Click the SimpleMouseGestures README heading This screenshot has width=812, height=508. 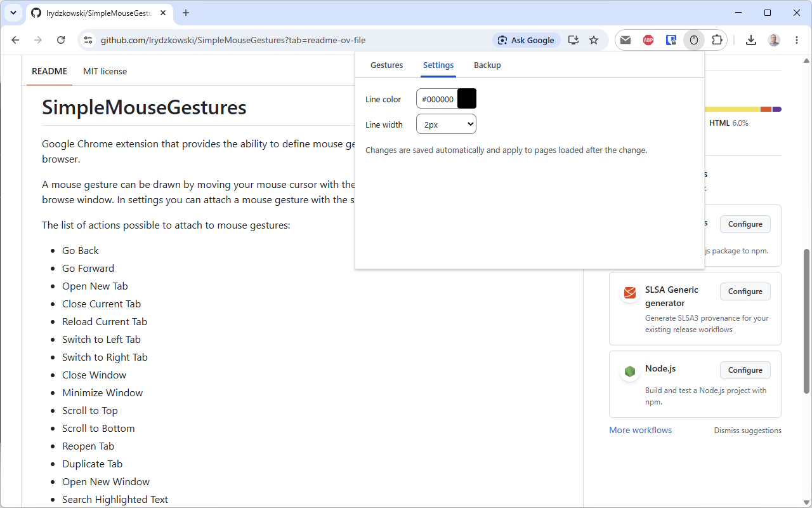pos(144,107)
